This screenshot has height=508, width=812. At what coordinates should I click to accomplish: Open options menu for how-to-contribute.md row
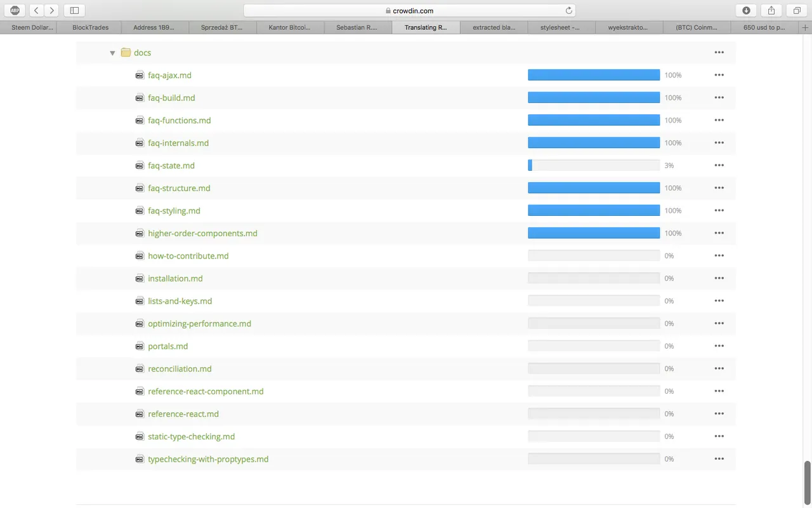click(x=719, y=256)
